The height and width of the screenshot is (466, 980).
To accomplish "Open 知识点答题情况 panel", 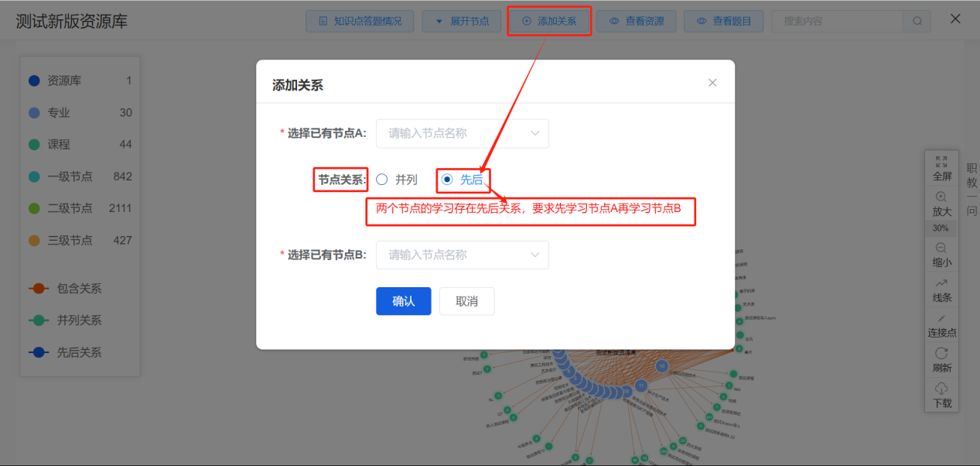I will [x=364, y=21].
